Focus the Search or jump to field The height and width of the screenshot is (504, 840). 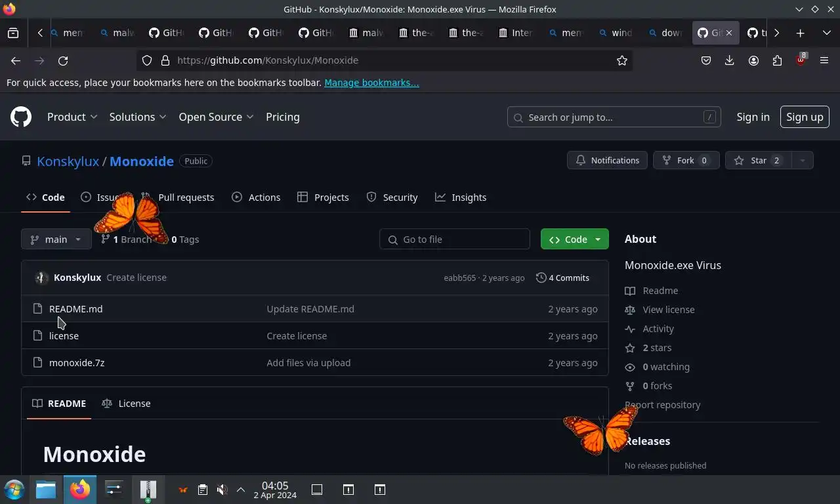614,117
